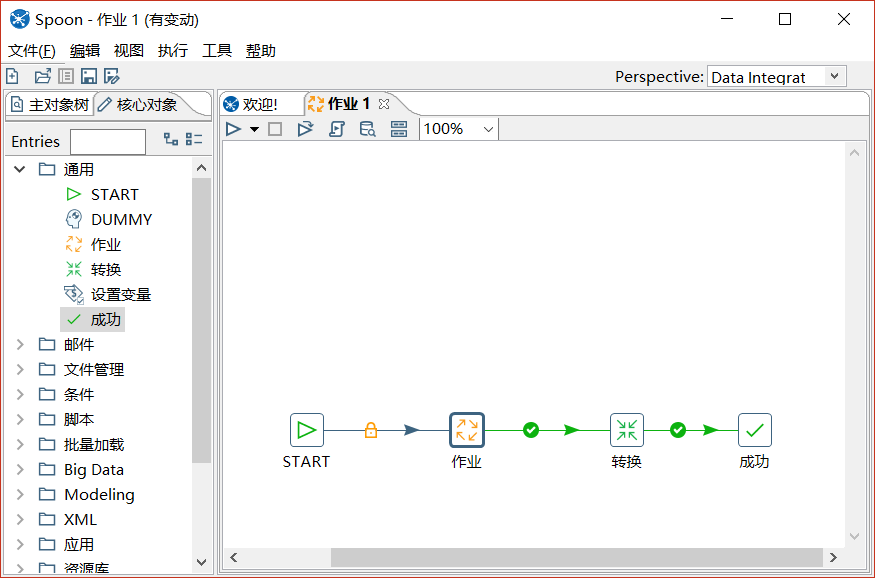Screen dimensions: 875x578
Task: Click the explore database icon
Action: pos(367,129)
